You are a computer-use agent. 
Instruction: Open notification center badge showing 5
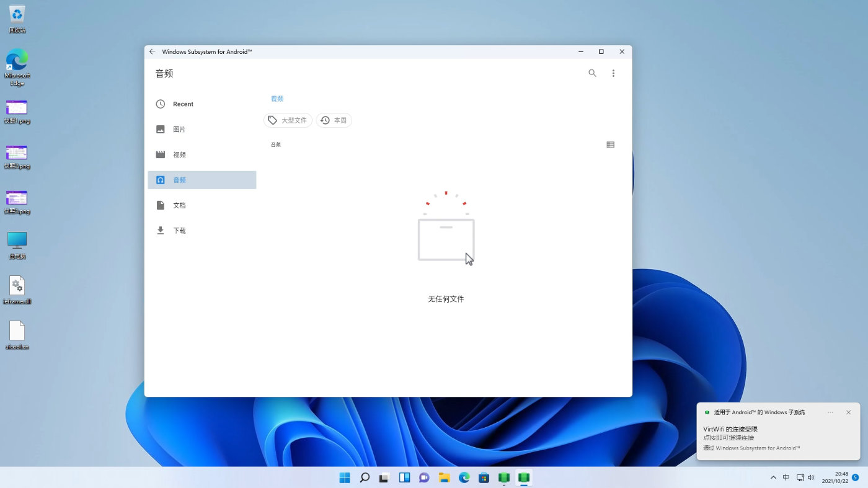tap(856, 477)
